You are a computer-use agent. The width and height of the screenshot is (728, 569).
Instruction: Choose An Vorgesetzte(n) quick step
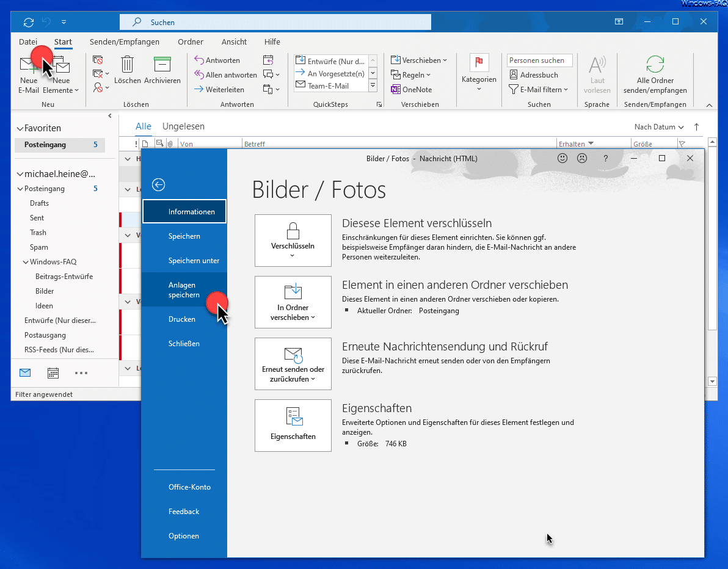point(330,73)
